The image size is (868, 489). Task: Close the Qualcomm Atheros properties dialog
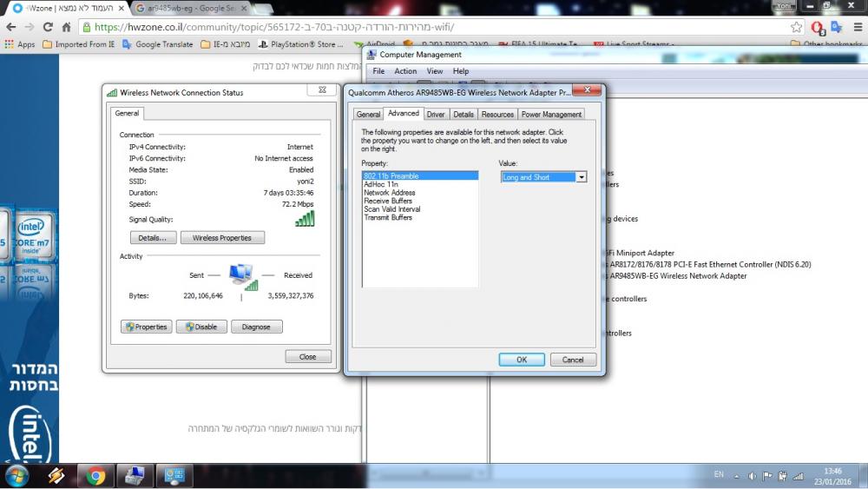pyautogui.click(x=587, y=89)
